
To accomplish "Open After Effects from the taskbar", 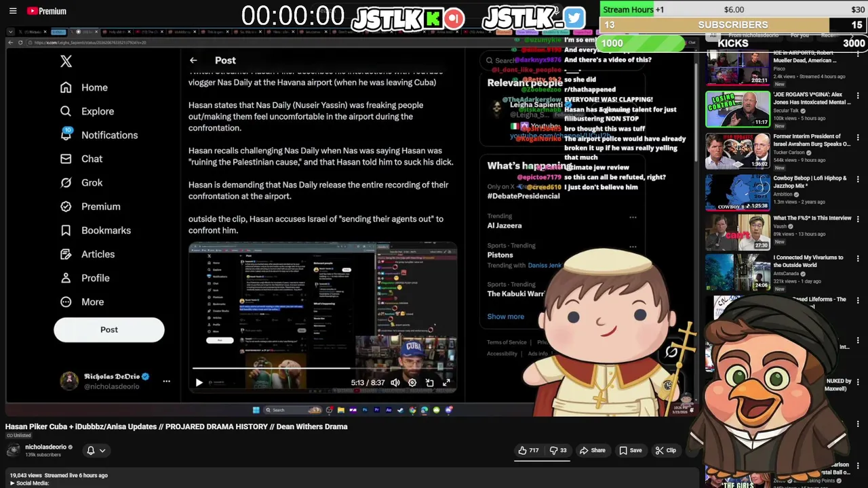I will click(x=389, y=410).
